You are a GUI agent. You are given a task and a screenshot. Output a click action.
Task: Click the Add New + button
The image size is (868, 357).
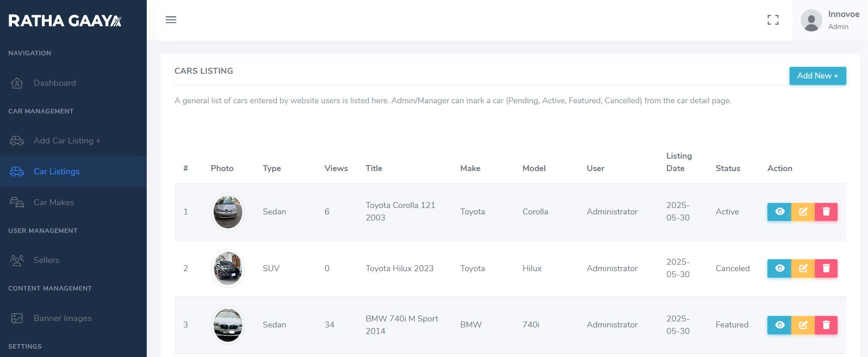(x=818, y=76)
